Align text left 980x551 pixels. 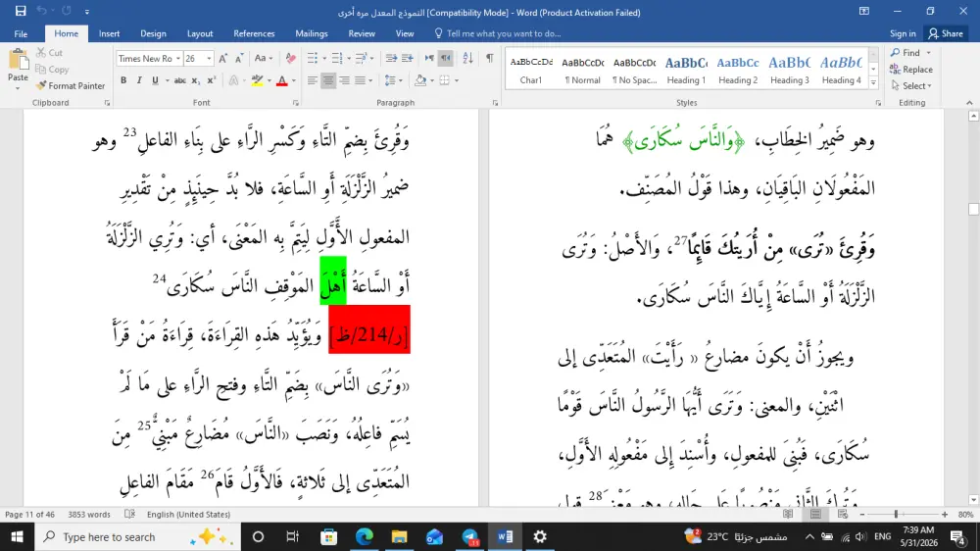pyautogui.click(x=312, y=80)
